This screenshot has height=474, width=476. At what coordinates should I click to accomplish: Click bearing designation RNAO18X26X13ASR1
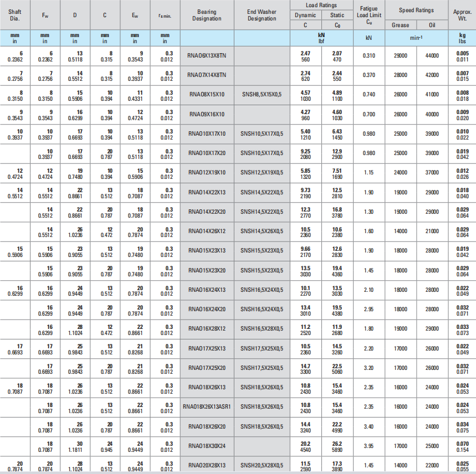point(207,406)
